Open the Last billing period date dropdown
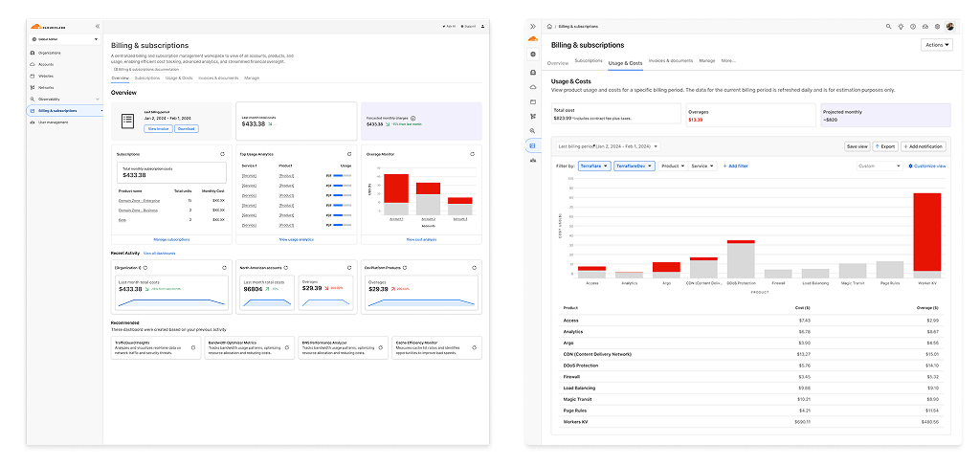The height and width of the screenshot is (466, 980). (x=608, y=146)
